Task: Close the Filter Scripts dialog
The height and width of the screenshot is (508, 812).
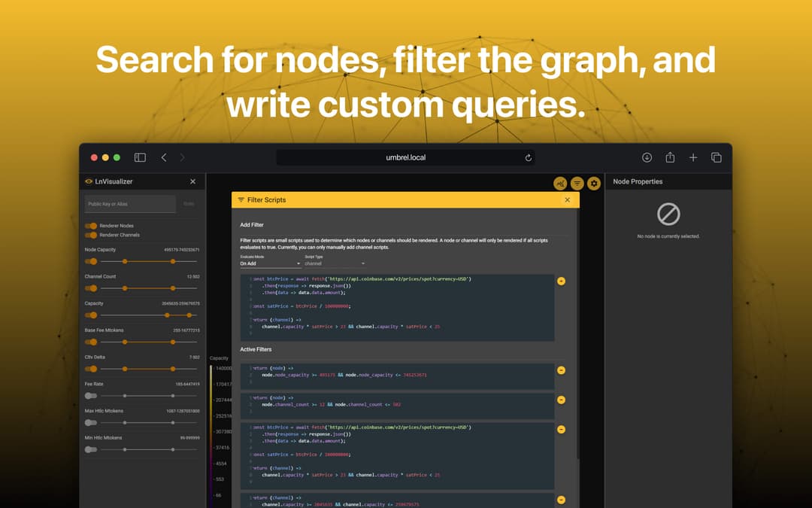Action: 568,199
